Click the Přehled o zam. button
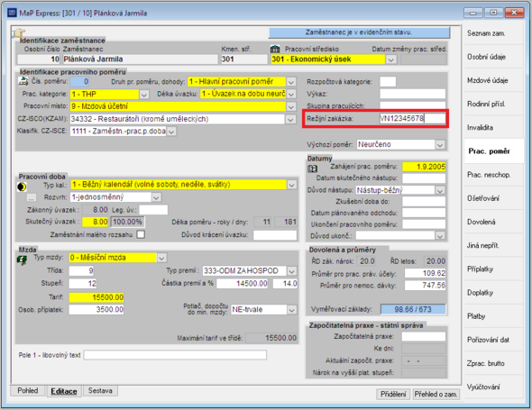The image size is (532, 410). click(x=436, y=395)
